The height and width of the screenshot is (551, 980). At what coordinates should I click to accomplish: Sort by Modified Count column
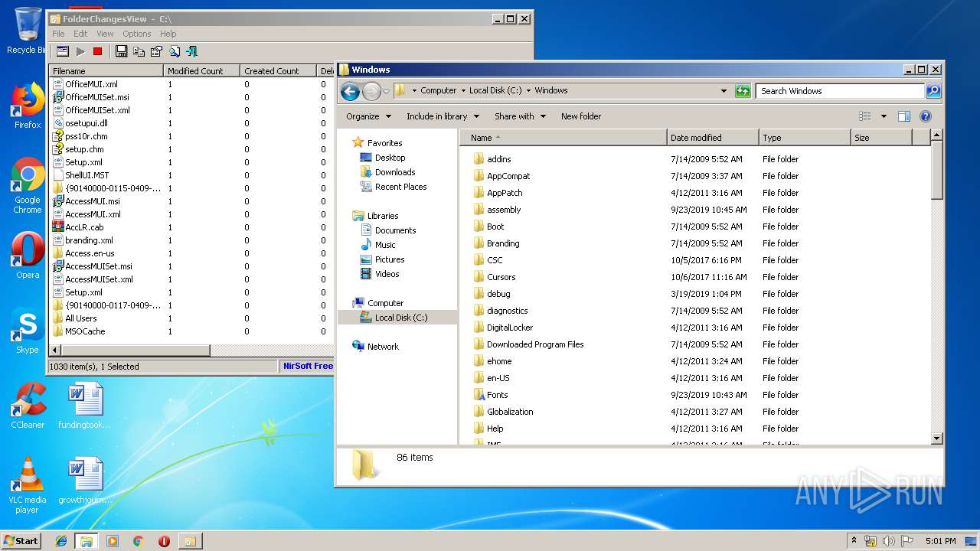pyautogui.click(x=201, y=71)
